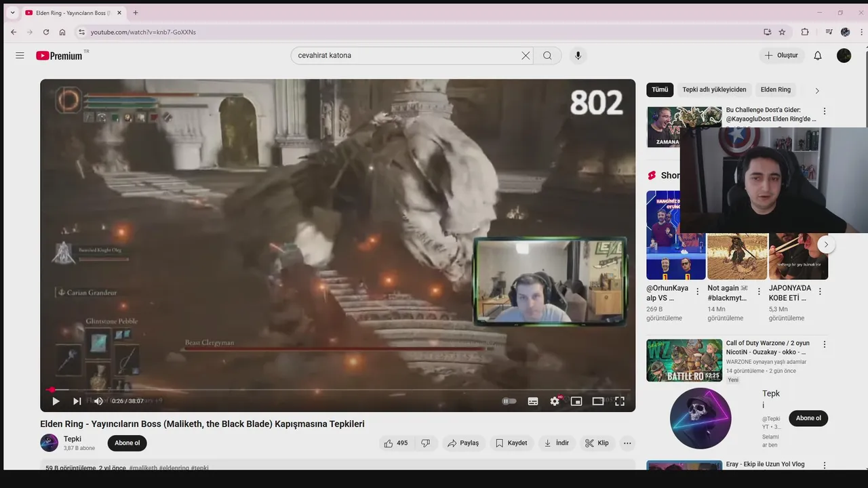Viewport: 868px width, 488px height.
Task: Bookmark this page with star icon
Action: click(x=782, y=32)
